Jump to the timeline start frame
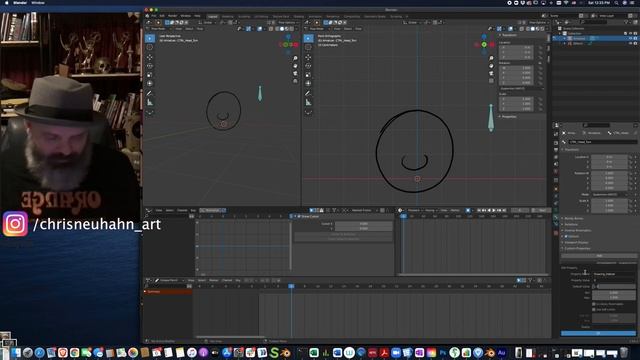 [x=479, y=211]
